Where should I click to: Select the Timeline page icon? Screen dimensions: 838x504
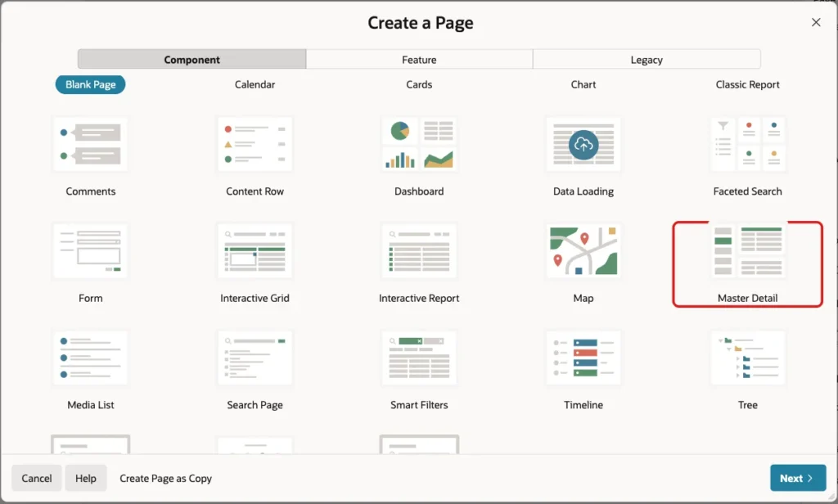coord(583,358)
